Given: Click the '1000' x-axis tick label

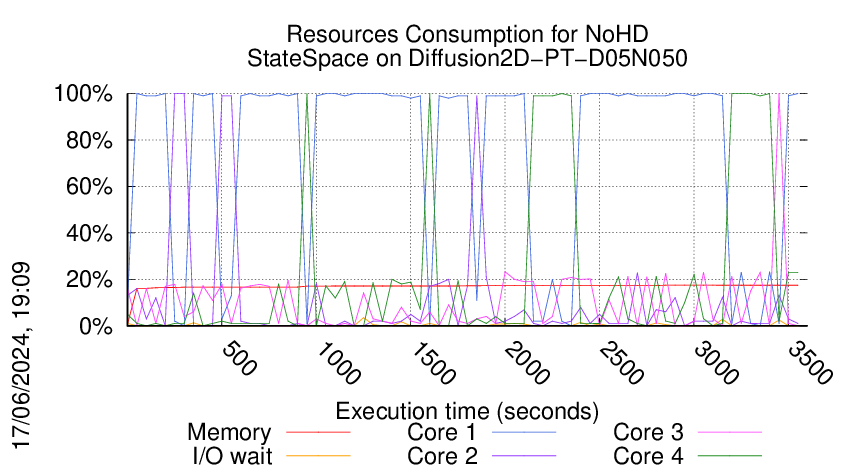Looking at the screenshot, I should (338, 363).
